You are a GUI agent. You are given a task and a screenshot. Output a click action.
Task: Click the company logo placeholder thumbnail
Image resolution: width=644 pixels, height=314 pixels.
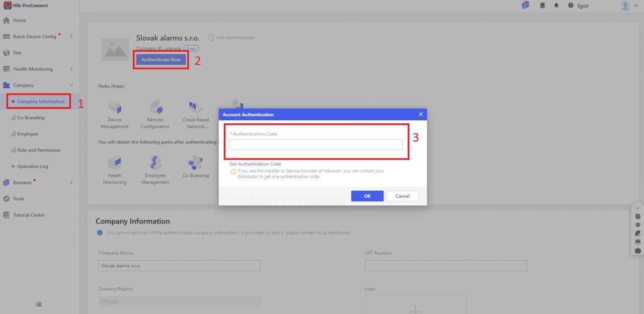tap(115, 49)
